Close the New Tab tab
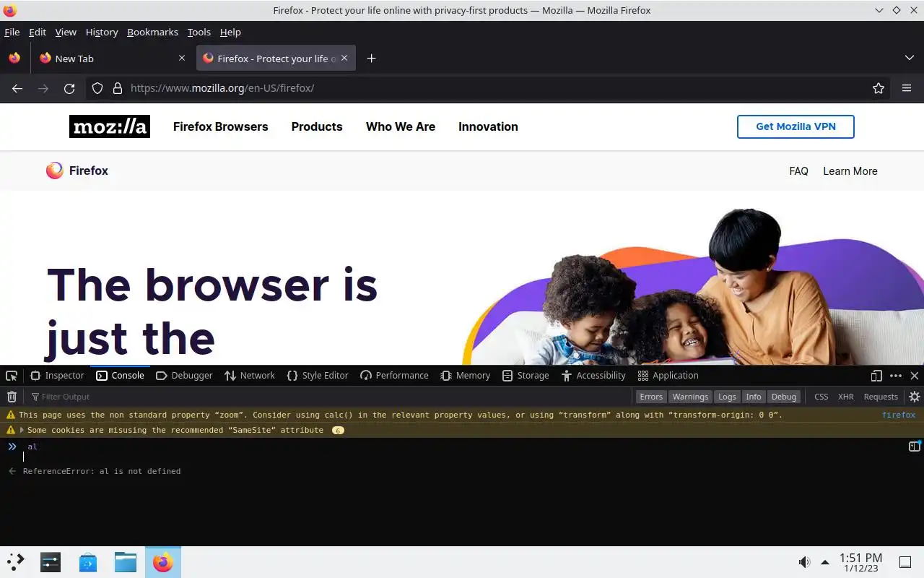This screenshot has width=924, height=578. 182,59
